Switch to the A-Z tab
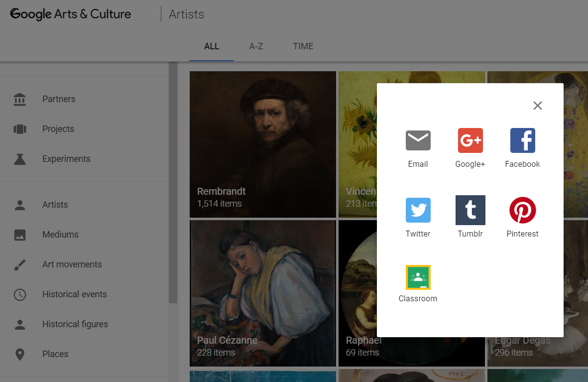 pos(256,46)
